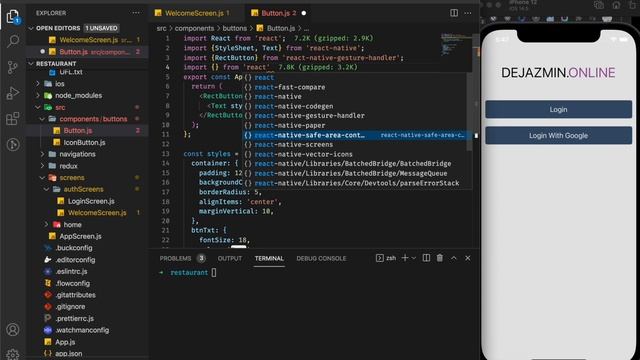Select the Terminal panel tab
The height and width of the screenshot is (360, 640).
(269, 258)
